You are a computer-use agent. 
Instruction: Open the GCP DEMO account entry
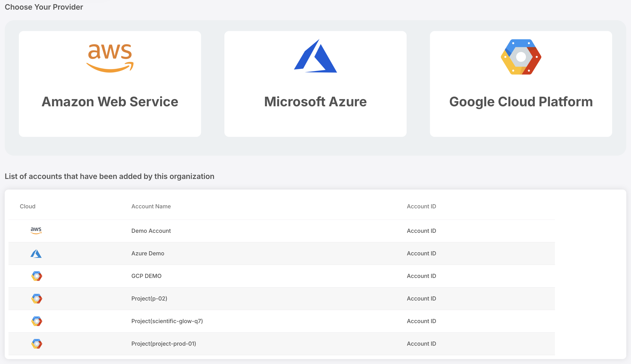pyautogui.click(x=146, y=276)
